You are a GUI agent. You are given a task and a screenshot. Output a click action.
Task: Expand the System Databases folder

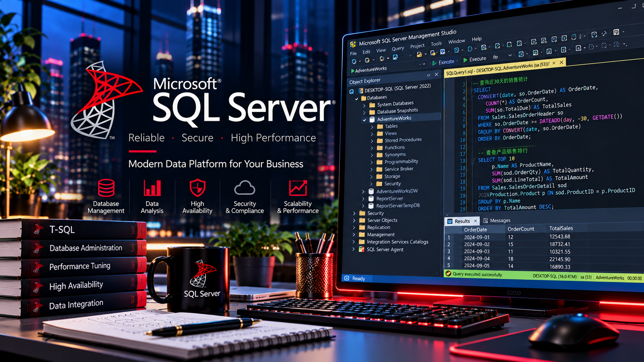coord(364,105)
